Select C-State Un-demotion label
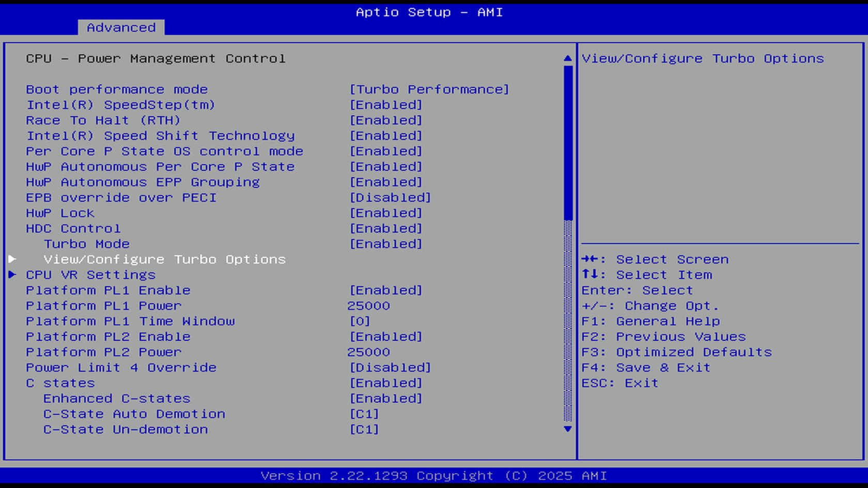This screenshot has height=488, width=868. point(126,430)
